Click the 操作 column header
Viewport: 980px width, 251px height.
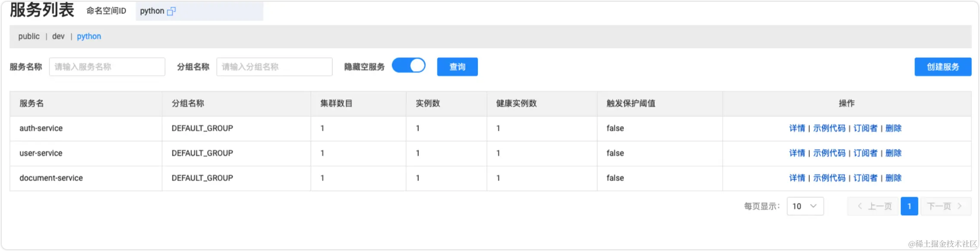coord(847,104)
